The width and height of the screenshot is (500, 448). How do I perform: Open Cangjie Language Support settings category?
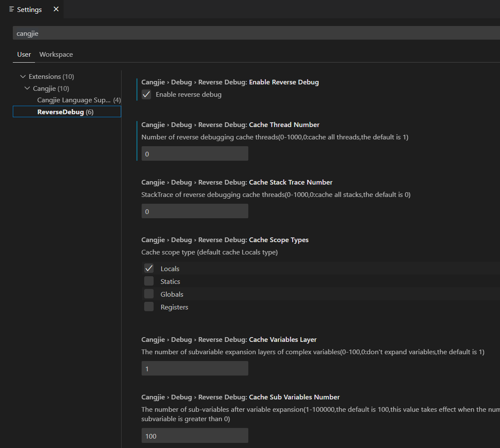click(x=73, y=100)
